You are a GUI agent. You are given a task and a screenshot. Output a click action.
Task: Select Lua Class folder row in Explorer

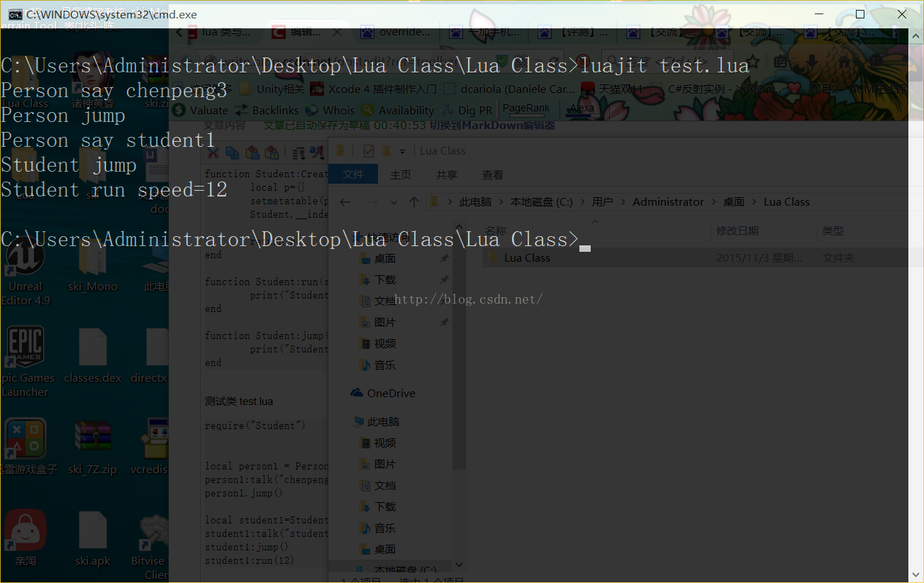[696, 258]
